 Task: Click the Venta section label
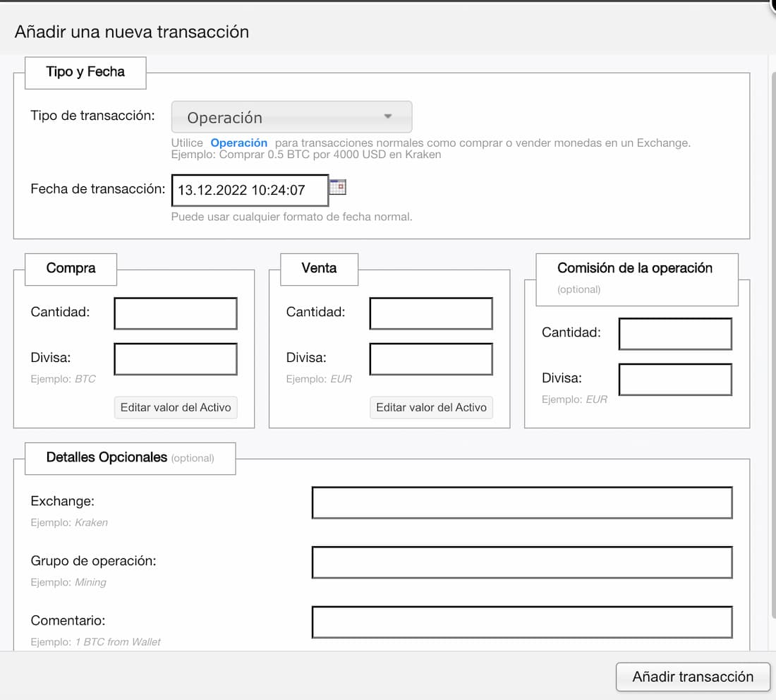click(320, 269)
